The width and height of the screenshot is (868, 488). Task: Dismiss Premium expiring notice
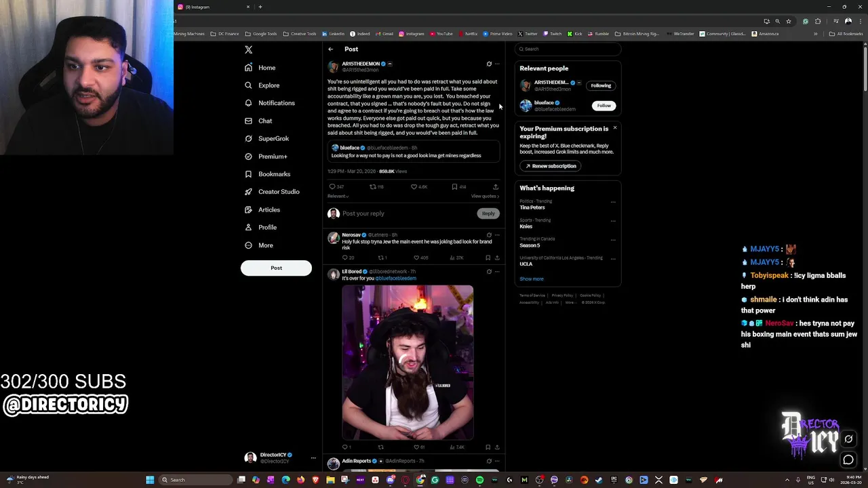pyautogui.click(x=615, y=127)
